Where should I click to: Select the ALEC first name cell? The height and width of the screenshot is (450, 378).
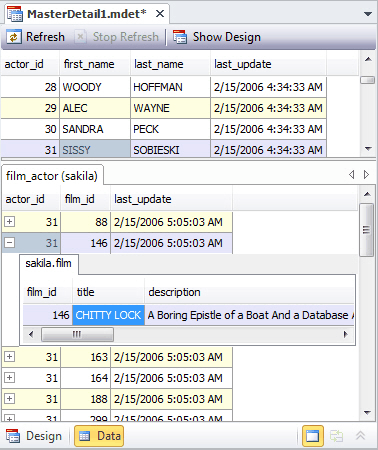(x=95, y=108)
